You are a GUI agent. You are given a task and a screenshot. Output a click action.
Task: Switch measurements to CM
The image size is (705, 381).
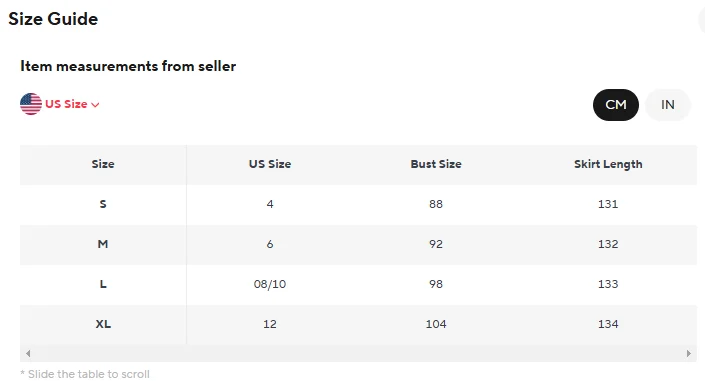616,105
